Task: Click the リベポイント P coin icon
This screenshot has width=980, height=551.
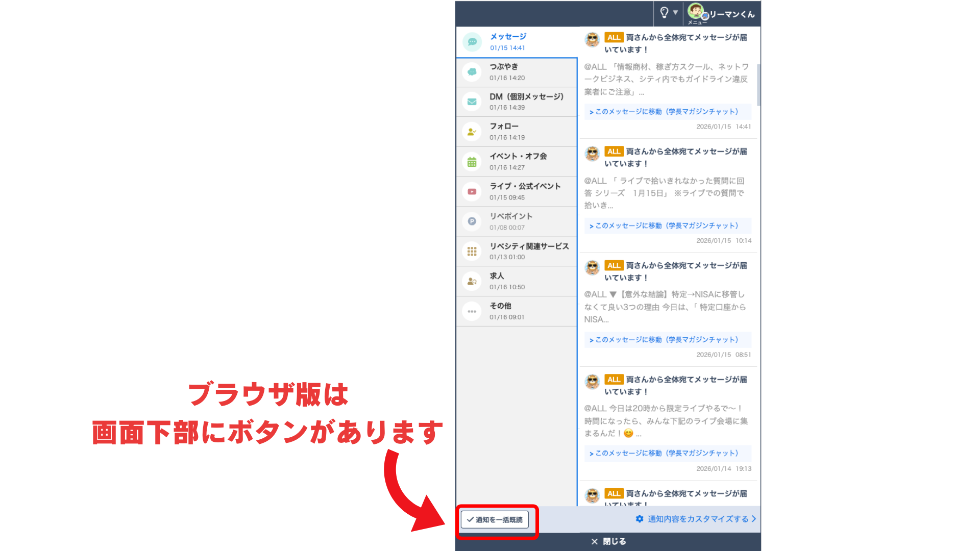Action: click(472, 221)
